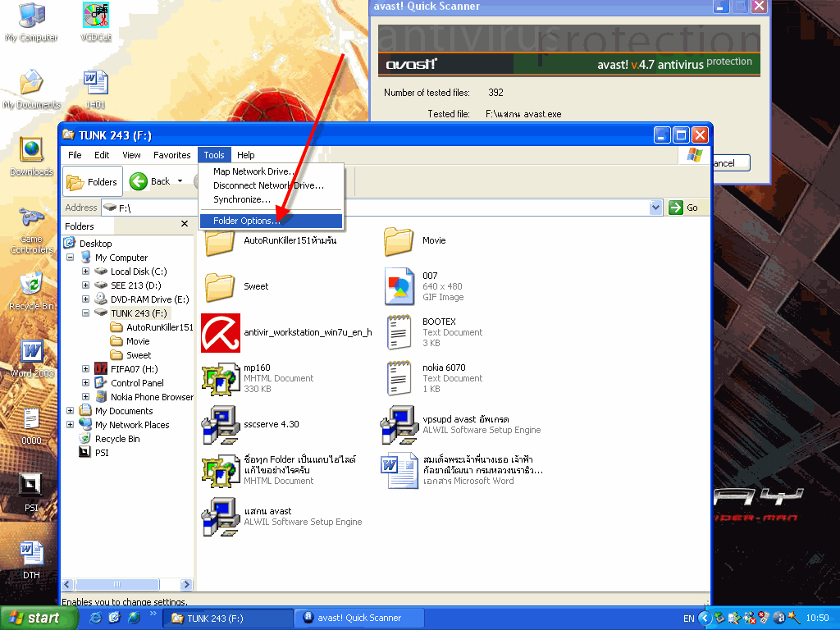Collapse TUNK 243 (F:) tree node
The height and width of the screenshot is (630, 840).
coord(85,313)
